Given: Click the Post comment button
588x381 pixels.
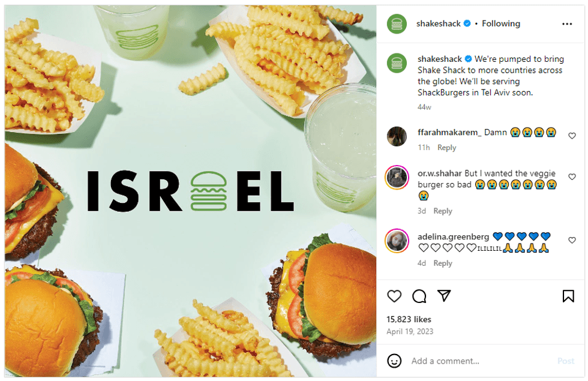Looking at the screenshot, I should click(566, 361).
